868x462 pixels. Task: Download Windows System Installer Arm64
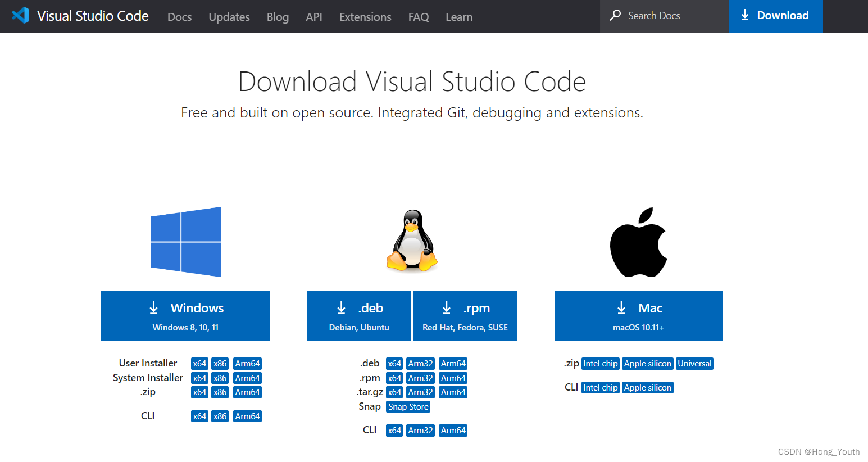248,378
